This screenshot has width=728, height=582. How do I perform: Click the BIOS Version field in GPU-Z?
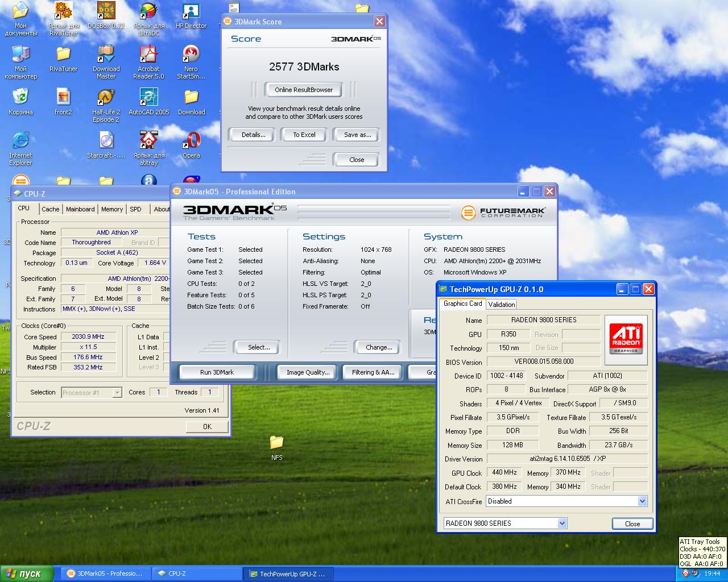tap(544, 361)
